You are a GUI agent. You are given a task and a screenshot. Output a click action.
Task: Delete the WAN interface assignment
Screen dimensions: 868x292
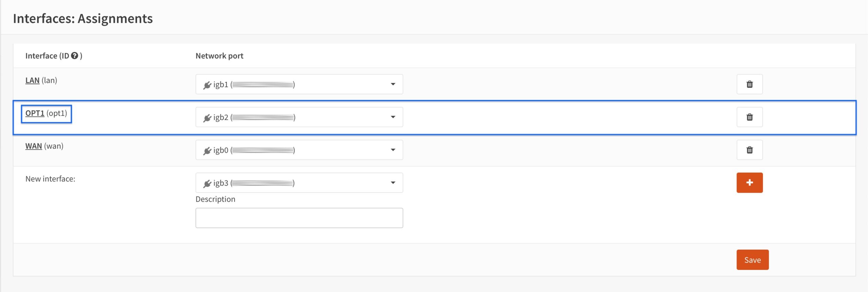click(749, 150)
